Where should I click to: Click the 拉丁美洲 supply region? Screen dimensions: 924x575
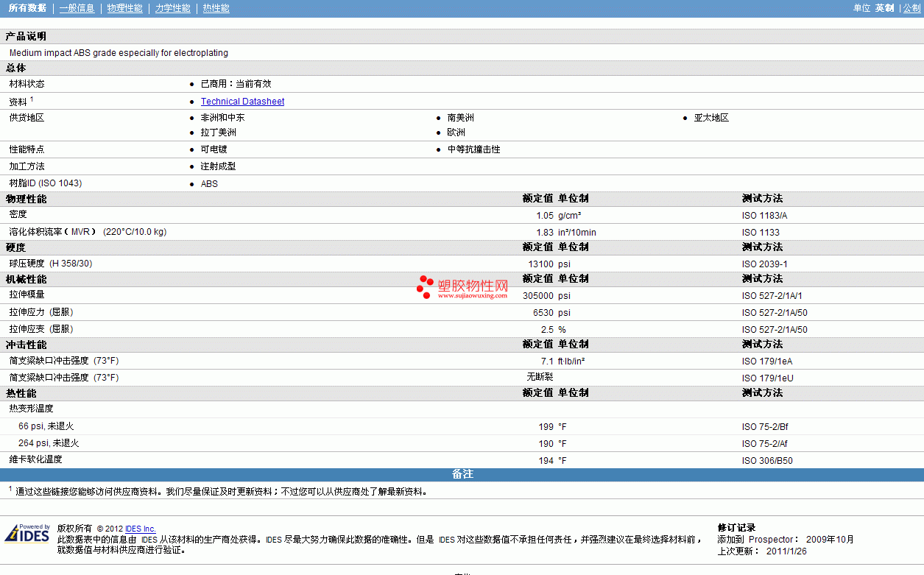tap(219, 133)
